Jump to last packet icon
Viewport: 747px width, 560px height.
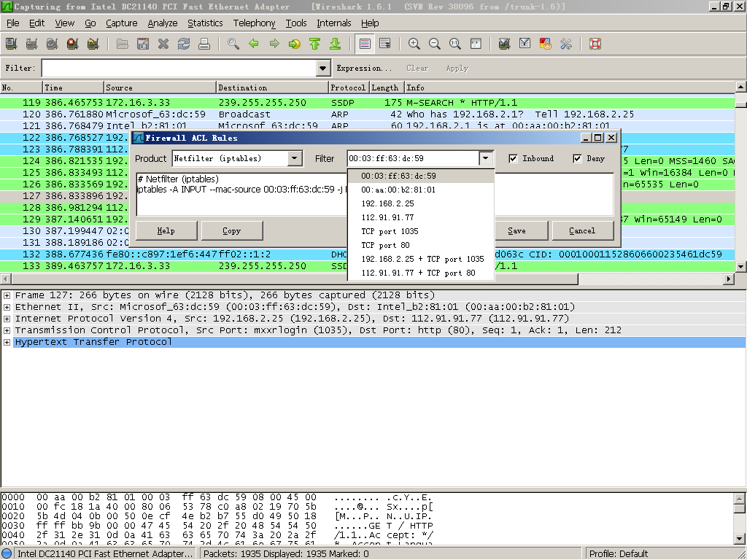coord(336,44)
